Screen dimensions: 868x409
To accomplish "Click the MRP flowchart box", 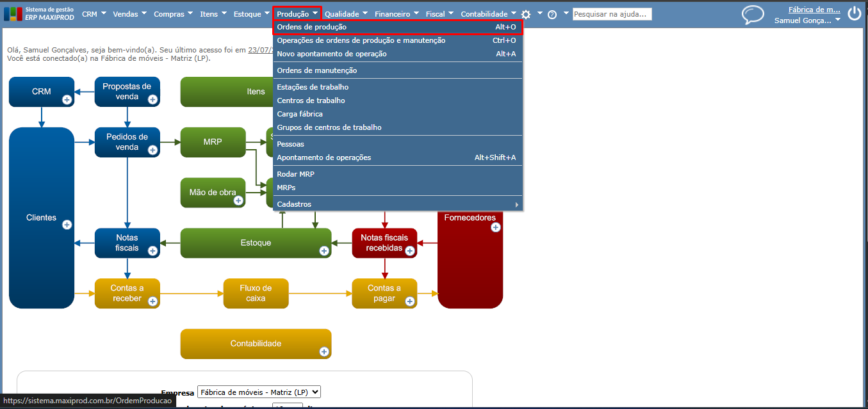I will pos(213,142).
